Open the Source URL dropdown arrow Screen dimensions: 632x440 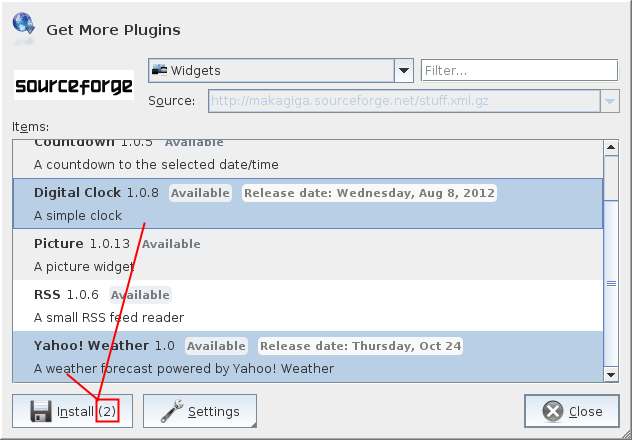click(609, 101)
